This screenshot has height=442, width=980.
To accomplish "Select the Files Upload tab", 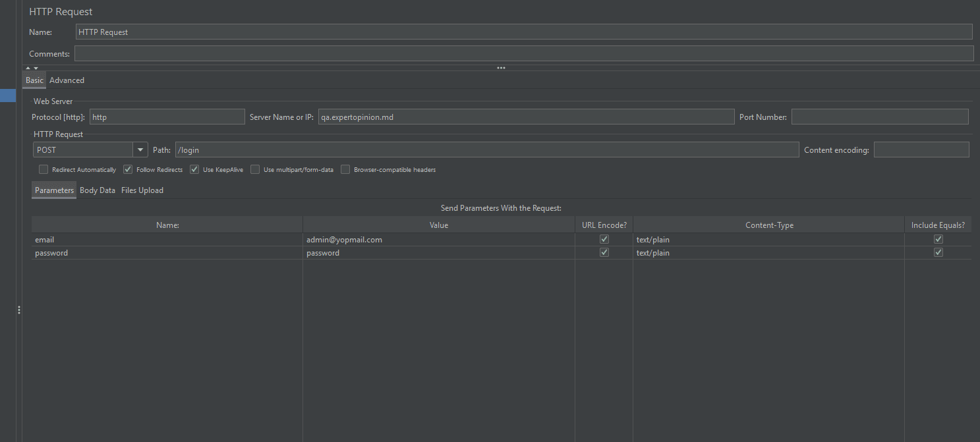I will pos(142,190).
